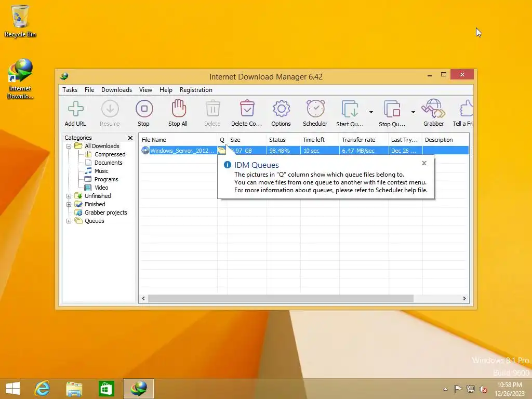Click the network tray icon
532x399 pixels.
click(471, 389)
